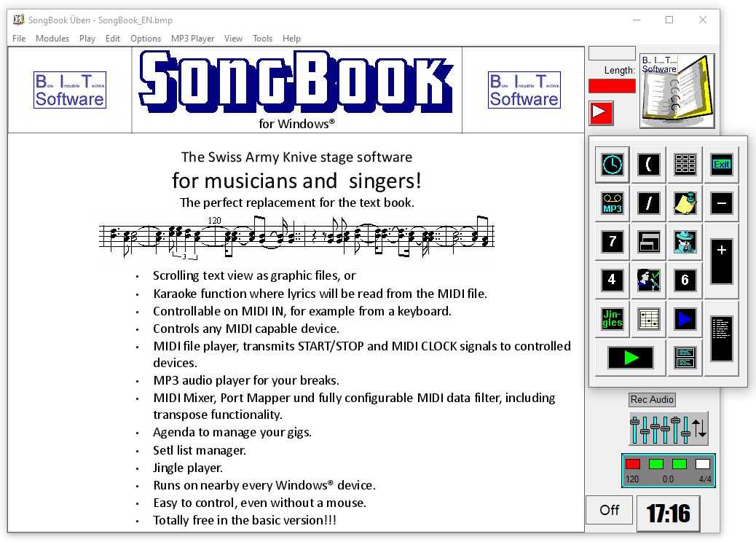The image size is (756, 542).
Task: Open the yellow pinned note icon
Action: (685, 203)
